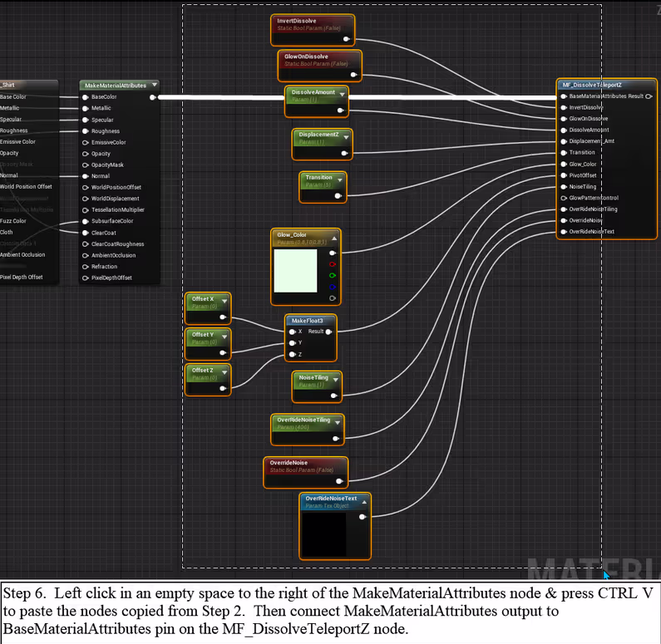Expand the Transition node preview arrow
This screenshot has height=644, width=661.
[340, 180]
